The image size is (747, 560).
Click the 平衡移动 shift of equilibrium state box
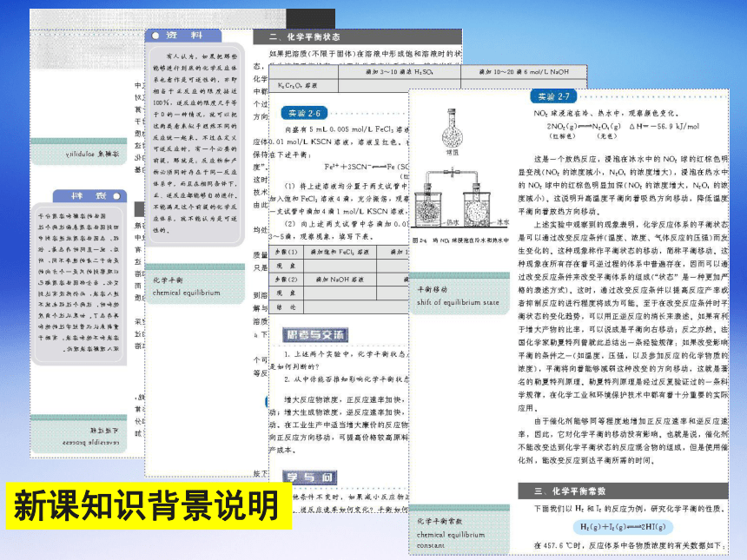pos(459,293)
